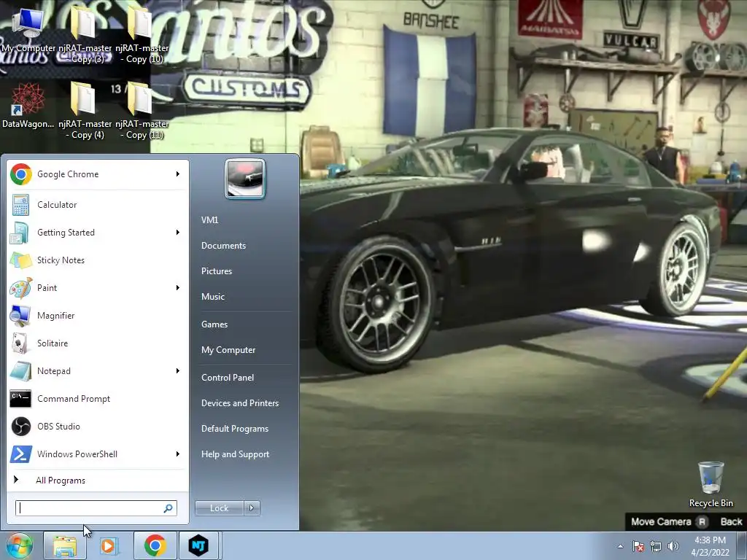Open File Explorer taskbar icon
The image size is (747, 560).
coord(65,545)
